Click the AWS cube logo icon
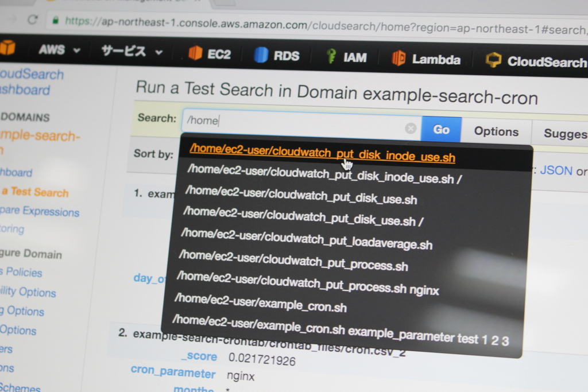Image resolution: width=588 pixels, height=392 pixels. [7, 48]
